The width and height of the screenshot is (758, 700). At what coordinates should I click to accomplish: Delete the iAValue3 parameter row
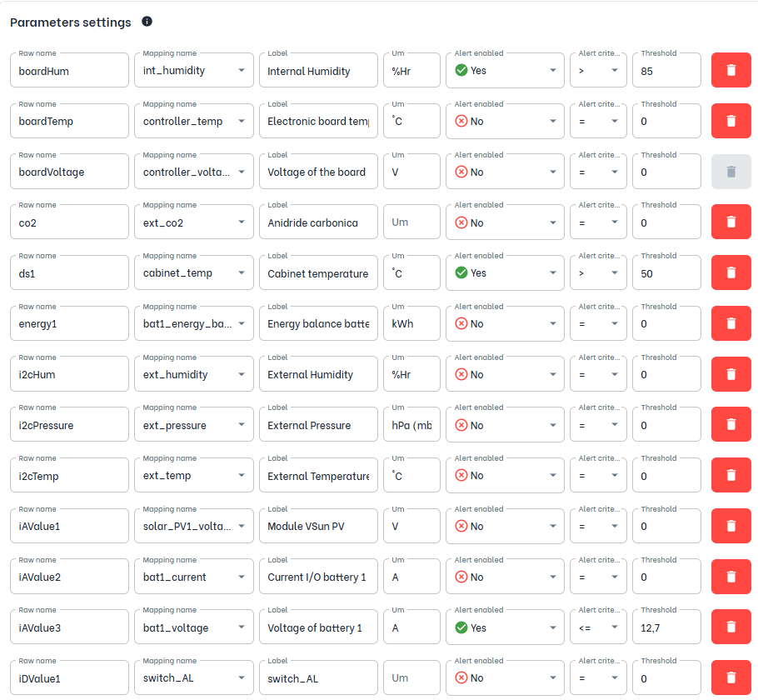tap(731, 627)
